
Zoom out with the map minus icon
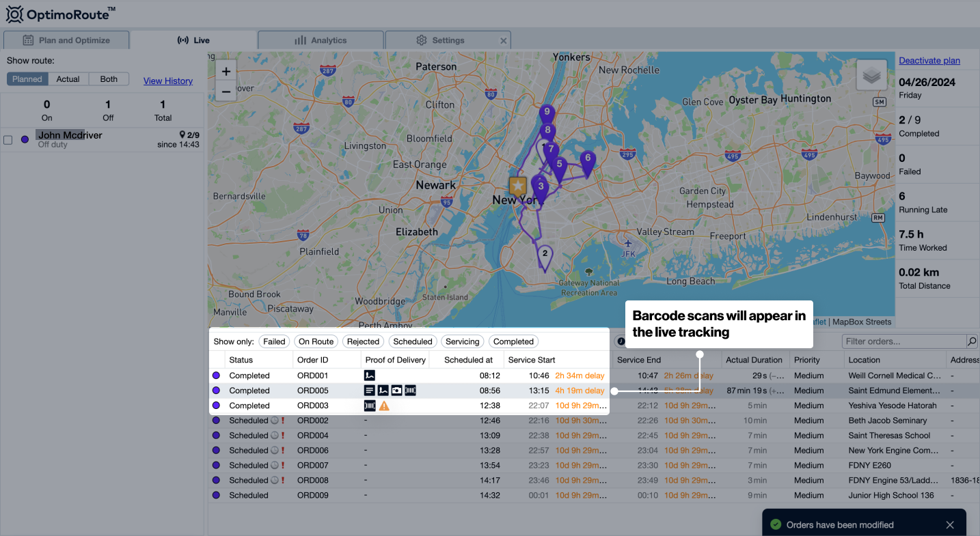(226, 90)
